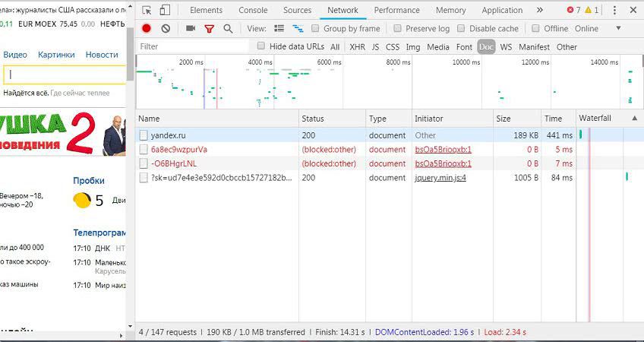Open network search with magnifier icon

(x=228, y=28)
